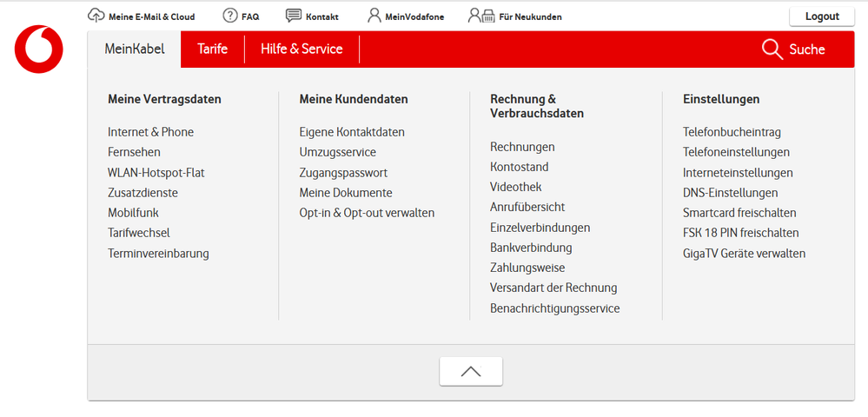The image size is (868, 417).
Task: Collapse the menu with the up chevron
Action: click(471, 371)
